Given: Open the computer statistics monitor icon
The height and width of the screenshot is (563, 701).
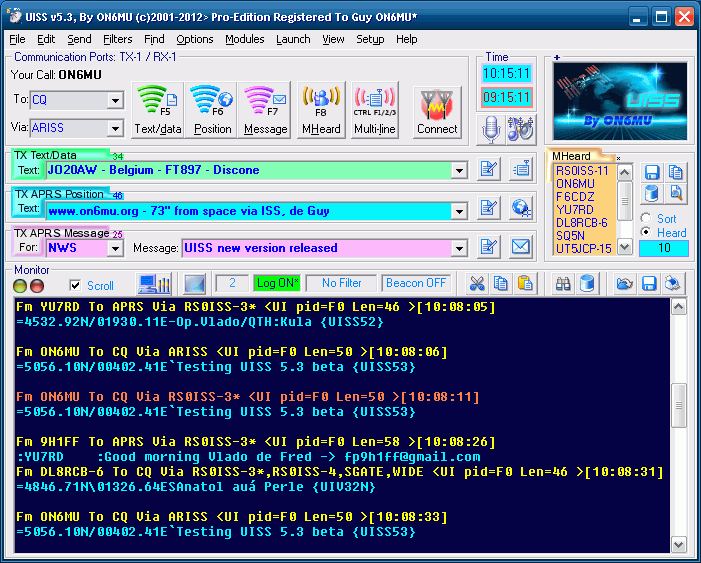Looking at the screenshot, I should 154,284.
